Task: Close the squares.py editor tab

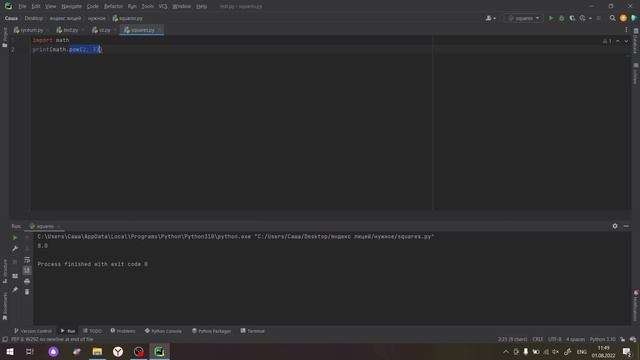Action: pyautogui.click(x=159, y=30)
